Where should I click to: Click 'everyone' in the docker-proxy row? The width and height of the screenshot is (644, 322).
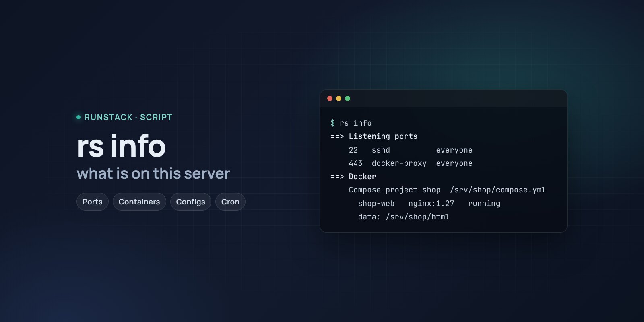pos(454,163)
